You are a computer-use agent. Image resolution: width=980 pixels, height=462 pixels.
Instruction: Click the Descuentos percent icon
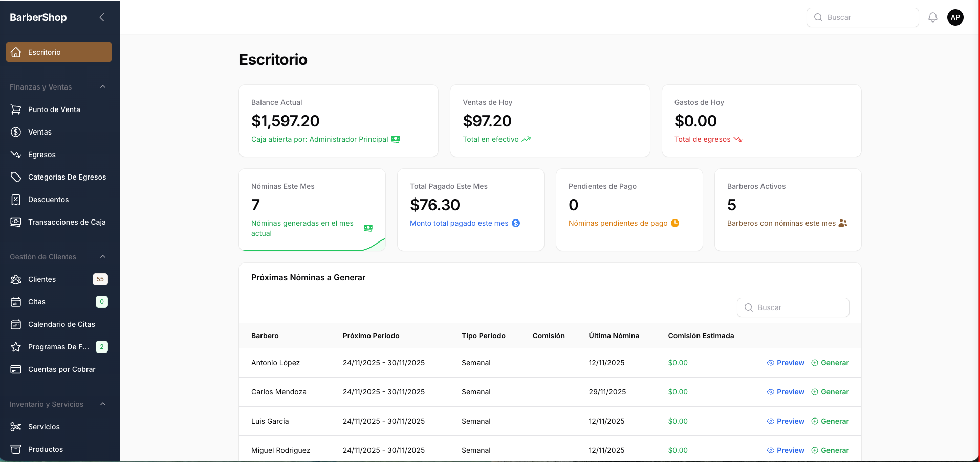[x=16, y=200]
